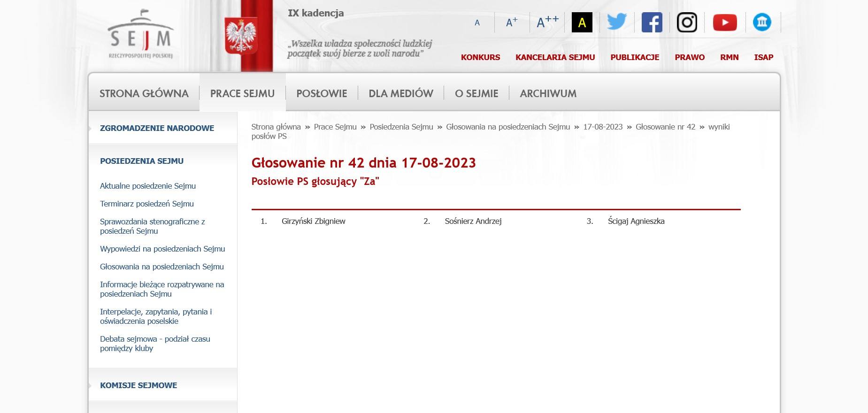Image resolution: width=868 pixels, height=413 pixels.
Task: Open Kancelaria Sejmu top link
Action: [x=555, y=57]
